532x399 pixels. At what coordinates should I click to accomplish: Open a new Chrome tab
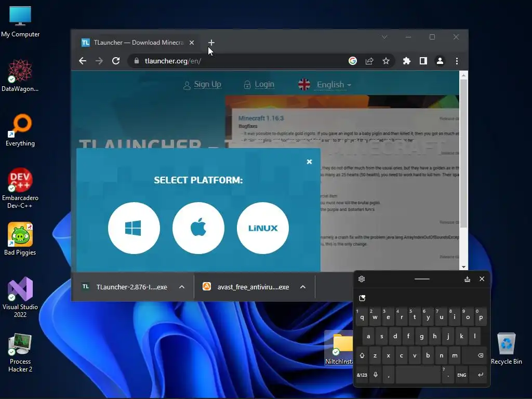pos(211,43)
